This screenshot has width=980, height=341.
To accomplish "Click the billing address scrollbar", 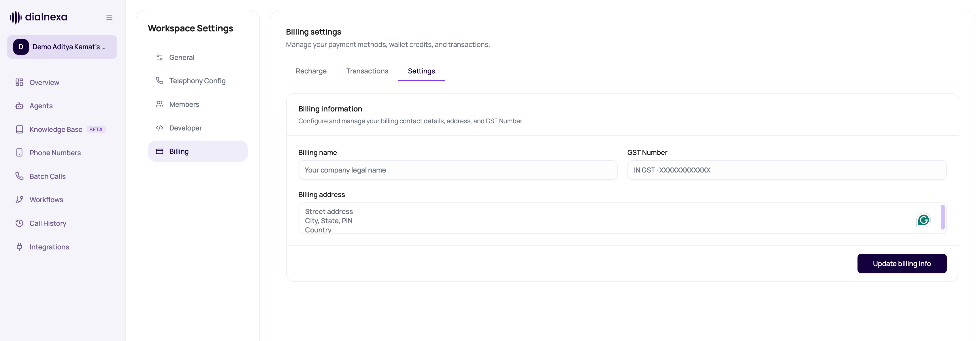I will point(942,217).
